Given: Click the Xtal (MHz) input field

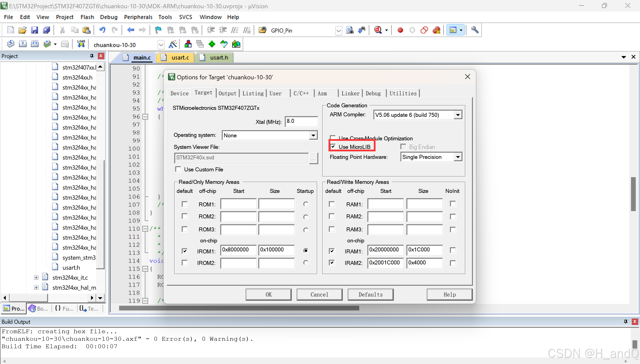Looking at the screenshot, I should tap(301, 122).
